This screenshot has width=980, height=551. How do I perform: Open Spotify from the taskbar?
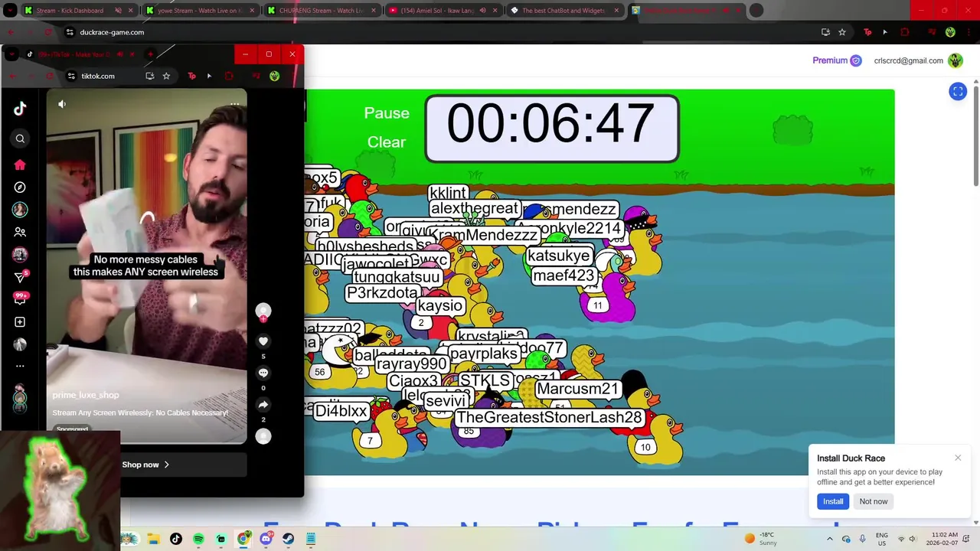tap(199, 539)
